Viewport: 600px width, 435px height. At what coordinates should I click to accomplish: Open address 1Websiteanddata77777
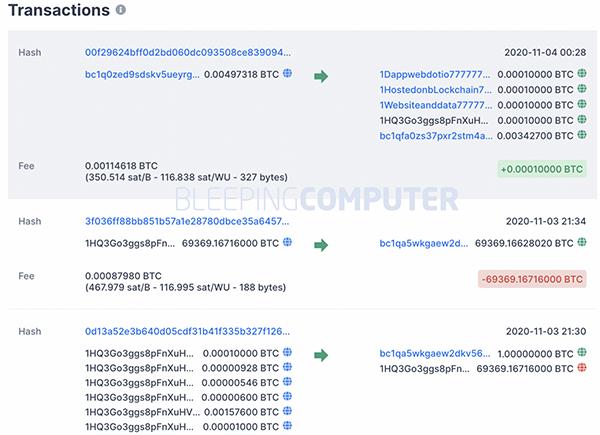pyautogui.click(x=436, y=105)
